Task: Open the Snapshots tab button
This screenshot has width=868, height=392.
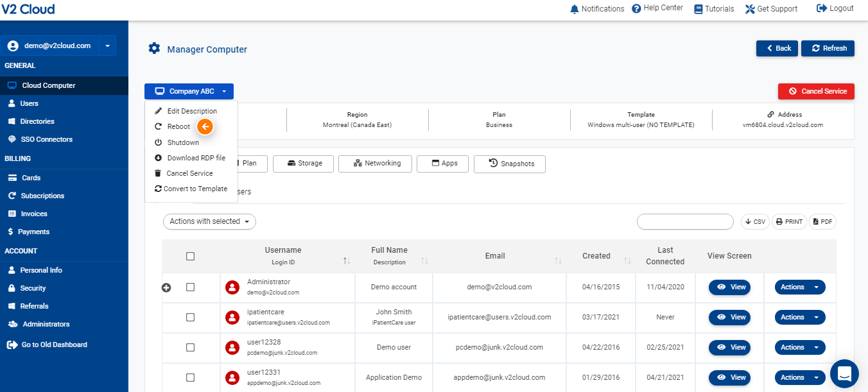Action: 510,164
